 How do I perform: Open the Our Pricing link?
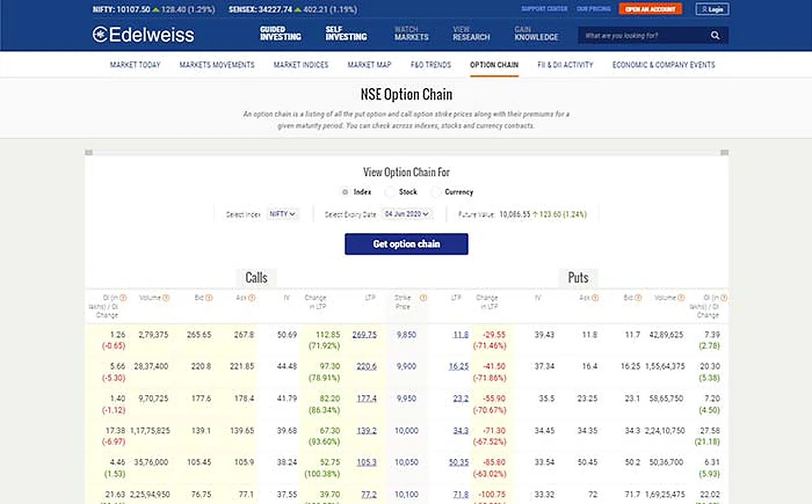[593, 9]
